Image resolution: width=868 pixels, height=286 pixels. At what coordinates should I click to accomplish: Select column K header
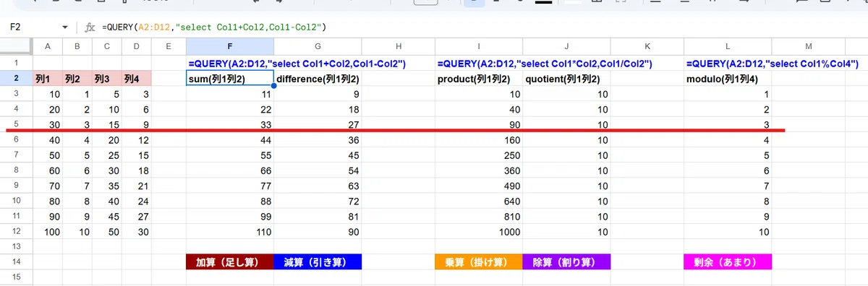click(647, 46)
